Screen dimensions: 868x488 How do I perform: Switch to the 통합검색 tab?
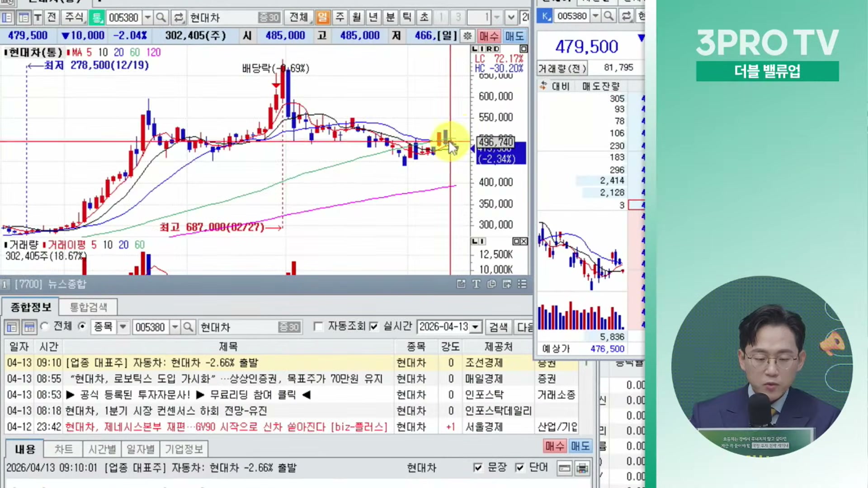[89, 307]
